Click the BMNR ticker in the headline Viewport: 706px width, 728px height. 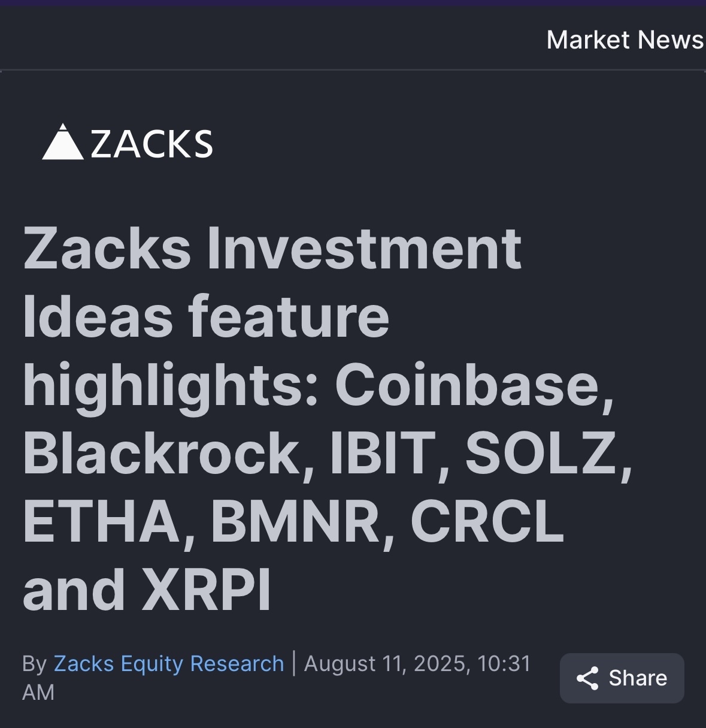(x=296, y=521)
